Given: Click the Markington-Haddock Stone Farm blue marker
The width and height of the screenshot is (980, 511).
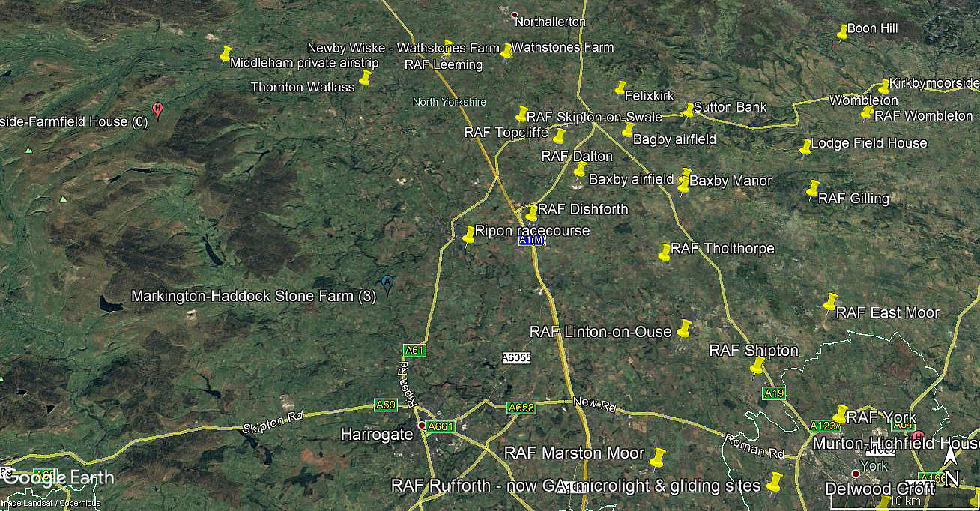Looking at the screenshot, I should point(387,285).
